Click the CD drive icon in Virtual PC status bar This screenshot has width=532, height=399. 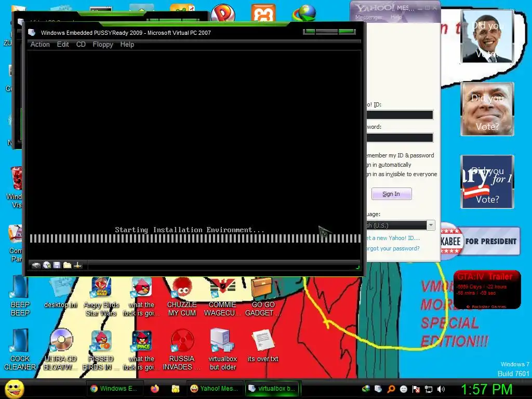click(47, 265)
